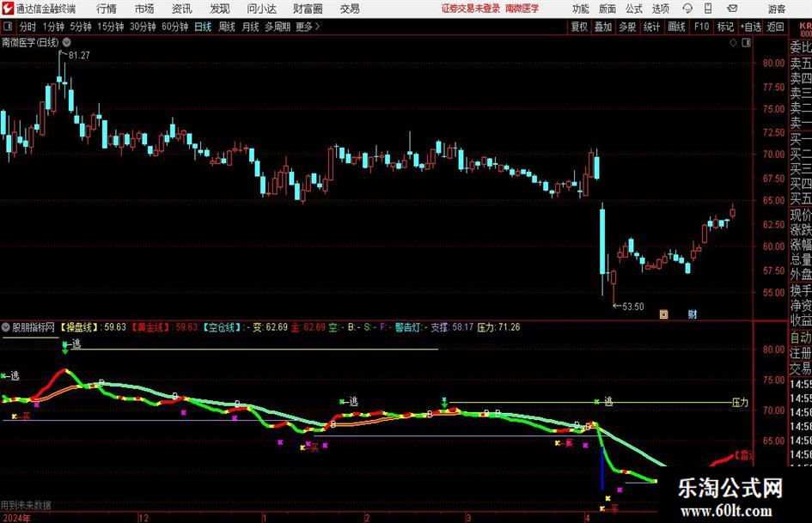Click the 81.27 high price label
Image resolution: width=812 pixels, height=523 pixels.
tap(79, 55)
